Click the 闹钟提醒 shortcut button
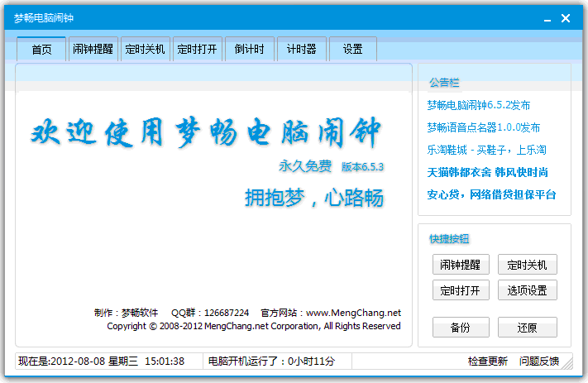588x383 pixels. 461,265
